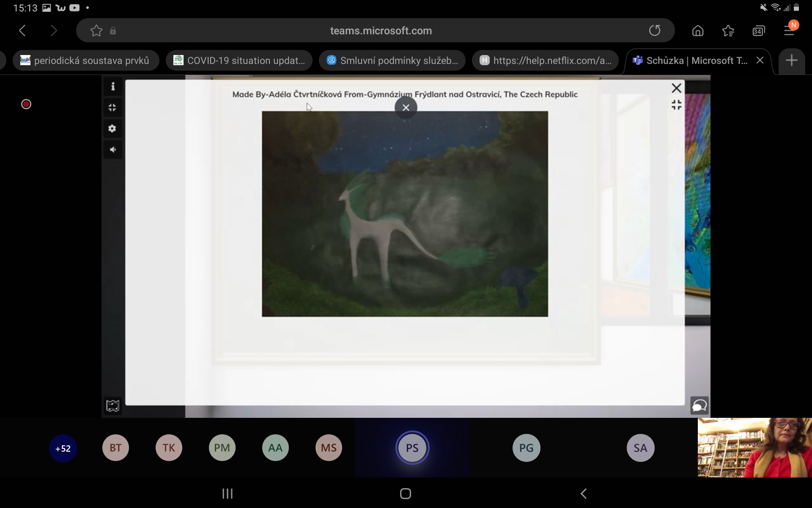
Task: Select active speaker PS avatar
Action: 412,448
